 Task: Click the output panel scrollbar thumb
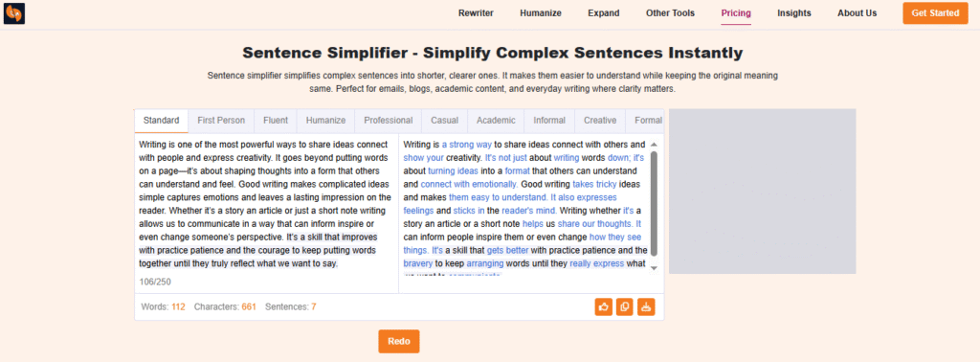654,203
